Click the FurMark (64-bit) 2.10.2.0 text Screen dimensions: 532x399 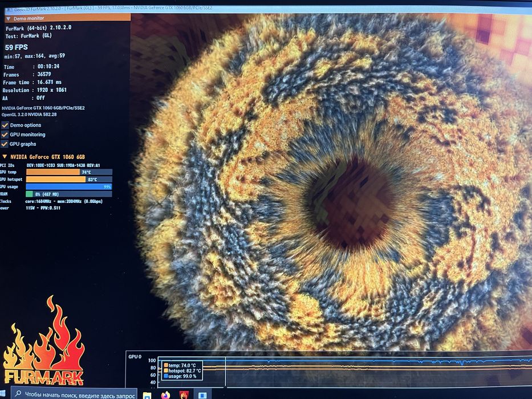pos(39,28)
